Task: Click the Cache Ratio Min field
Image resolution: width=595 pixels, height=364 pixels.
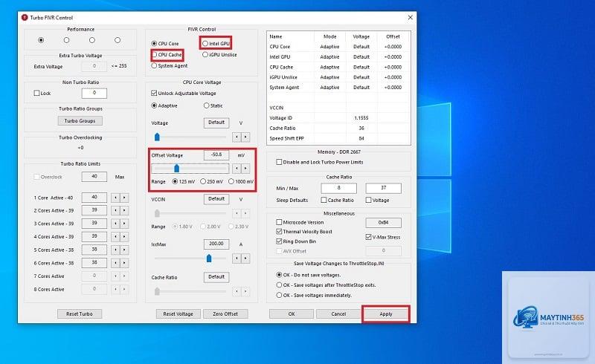Action: 339,188
